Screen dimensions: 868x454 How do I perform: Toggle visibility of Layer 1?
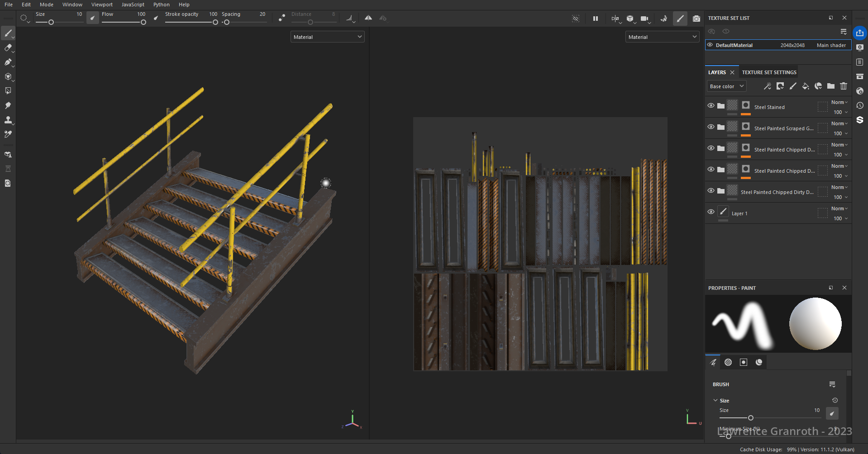[711, 212]
